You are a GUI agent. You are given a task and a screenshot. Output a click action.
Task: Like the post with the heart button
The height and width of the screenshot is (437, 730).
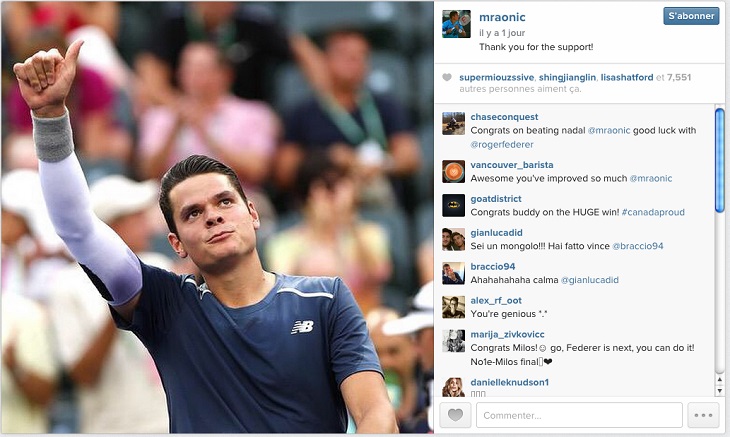pos(455,415)
